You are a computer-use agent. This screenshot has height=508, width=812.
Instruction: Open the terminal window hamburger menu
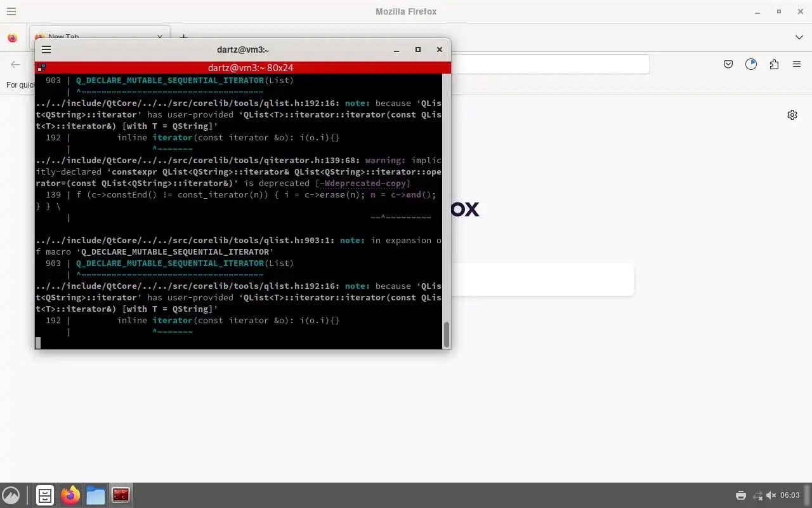tap(46, 50)
